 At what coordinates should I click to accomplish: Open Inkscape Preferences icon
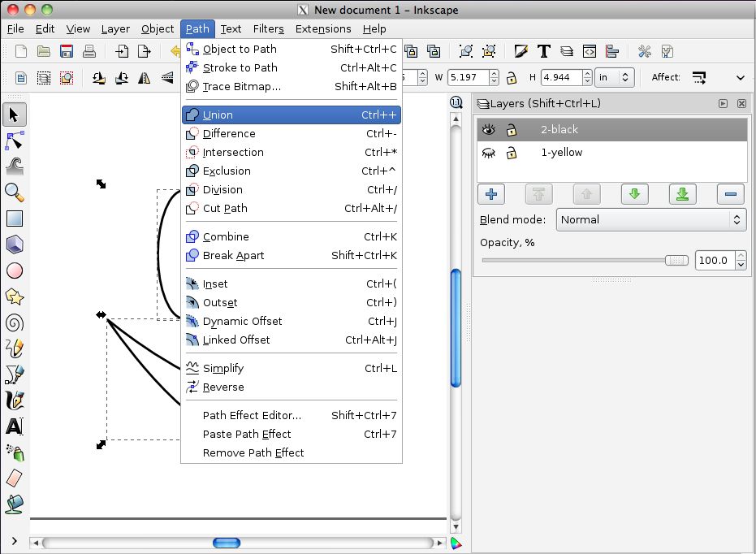coord(645,51)
